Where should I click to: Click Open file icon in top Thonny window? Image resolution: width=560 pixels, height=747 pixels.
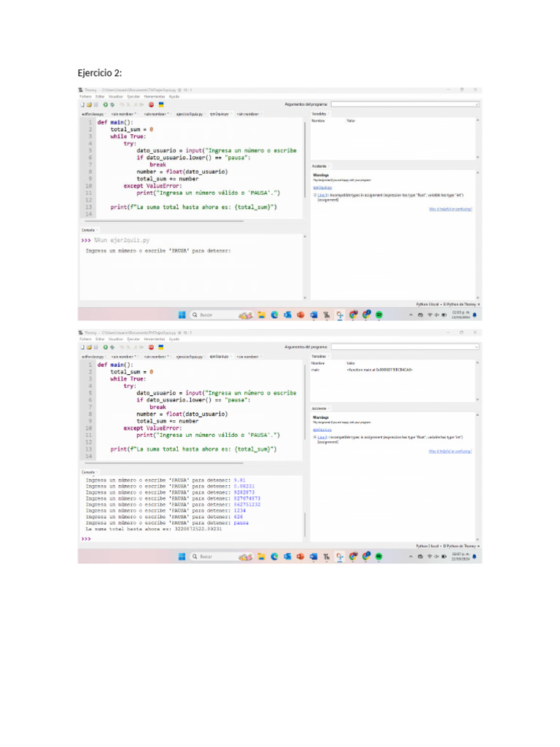(x=89, y=104)
